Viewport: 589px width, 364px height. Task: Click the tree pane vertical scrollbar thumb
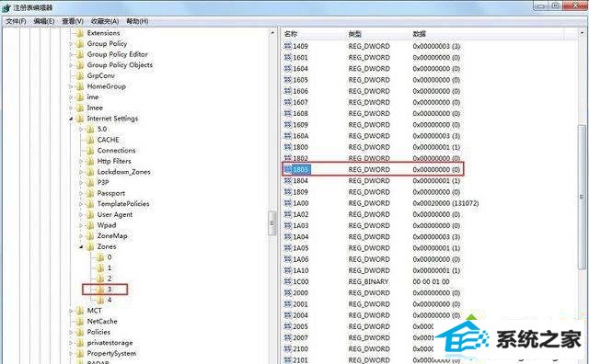pyautogui.click(x=272, y=223)
